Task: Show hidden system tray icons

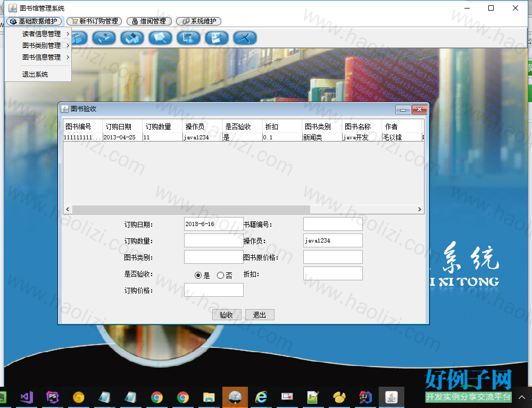Action: point(521,397)
